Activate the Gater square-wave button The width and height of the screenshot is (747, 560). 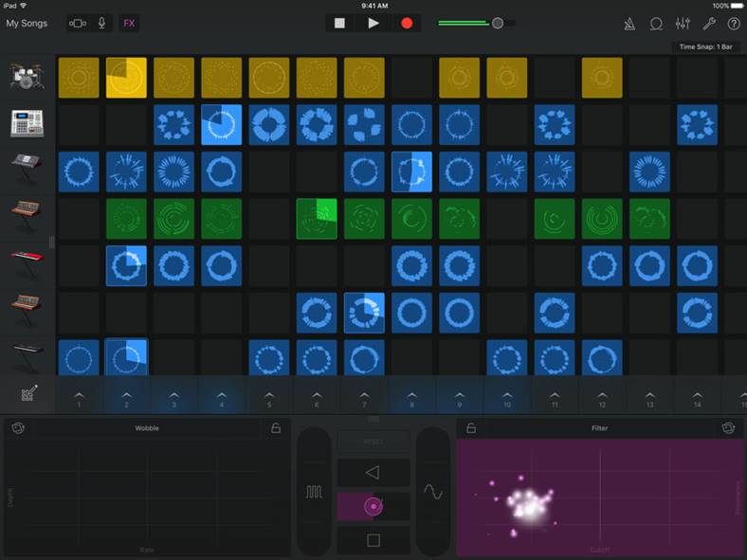pos(314,492)
